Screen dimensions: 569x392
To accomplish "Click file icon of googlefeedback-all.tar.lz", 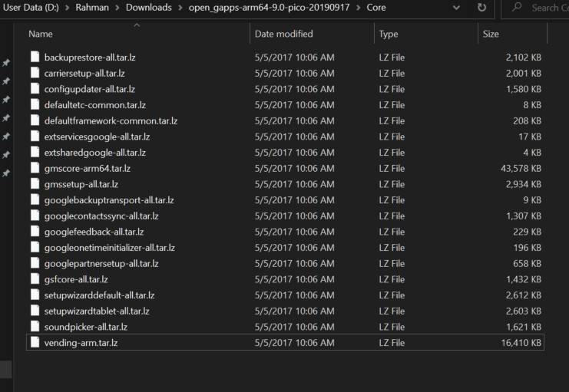I will [x=35, y=232].
